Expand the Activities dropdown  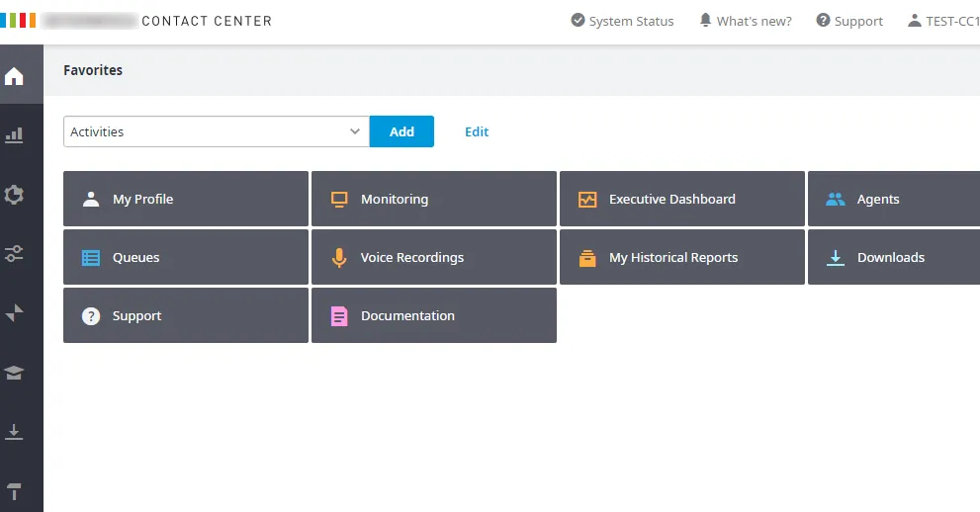point(217,131)
